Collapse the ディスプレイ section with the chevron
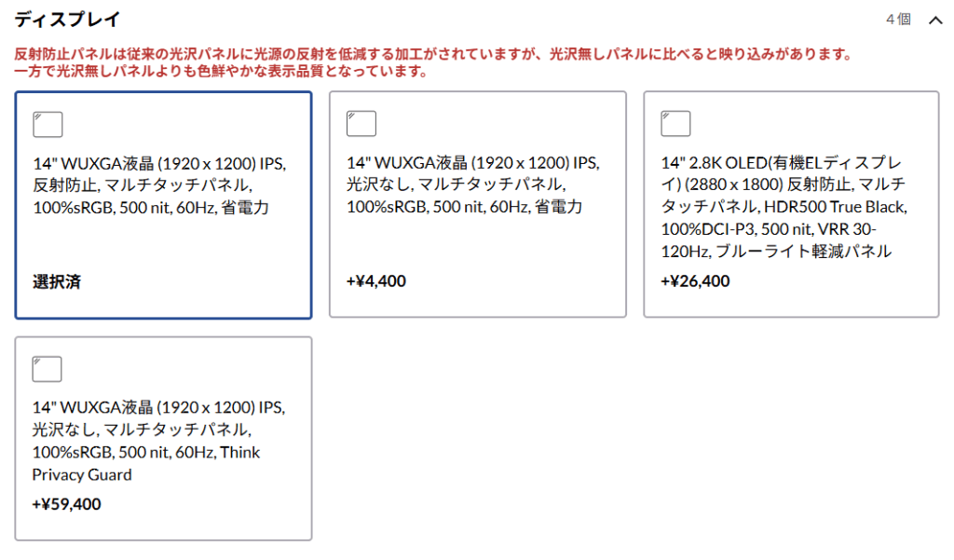 (935, 20)
